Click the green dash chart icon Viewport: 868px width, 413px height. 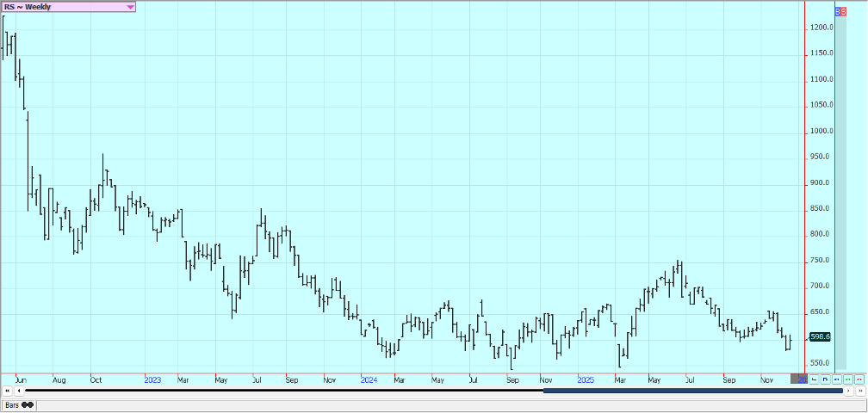pos(847,379)
